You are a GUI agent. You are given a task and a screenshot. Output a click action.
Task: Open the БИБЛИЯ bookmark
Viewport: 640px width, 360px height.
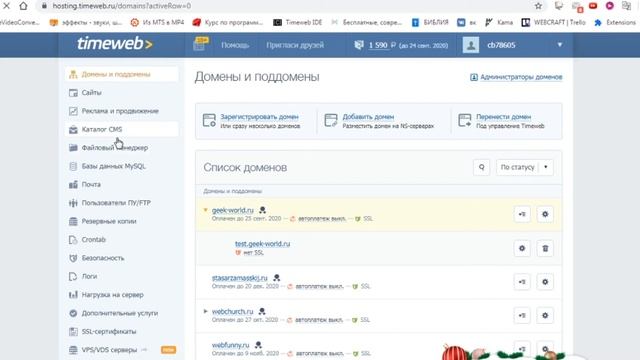[430, 22]
